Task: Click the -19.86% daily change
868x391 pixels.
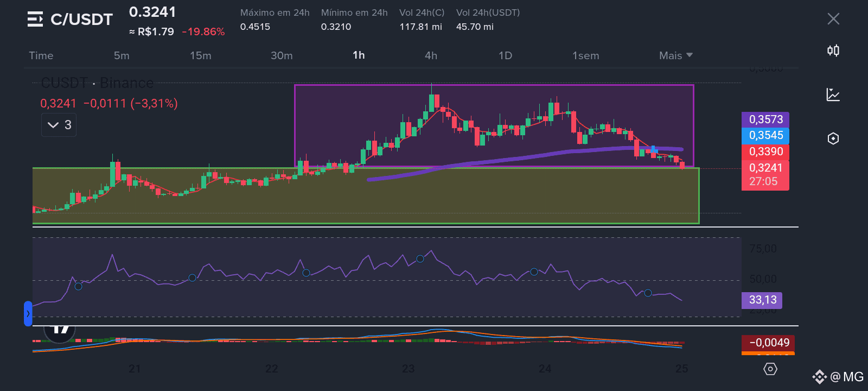Action: point(203,31)
